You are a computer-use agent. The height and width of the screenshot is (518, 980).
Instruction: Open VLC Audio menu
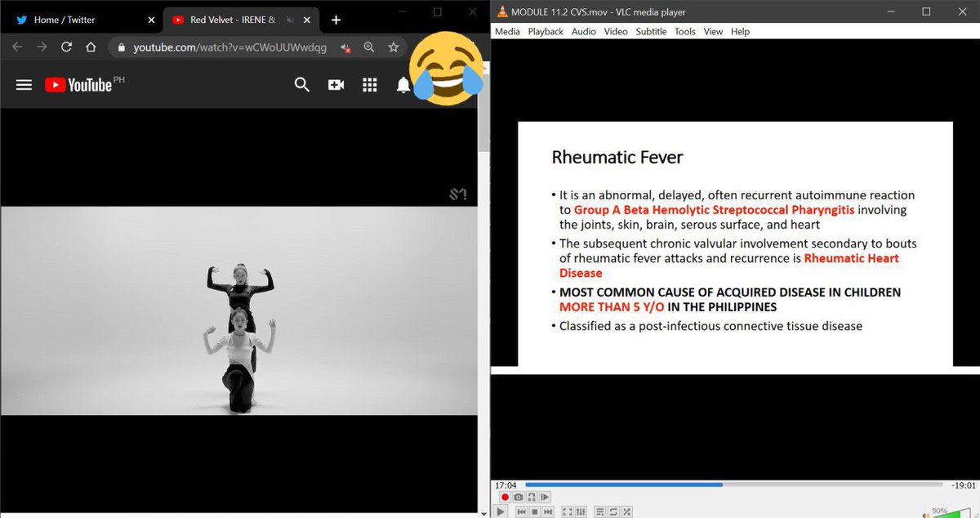pos(583,31)
